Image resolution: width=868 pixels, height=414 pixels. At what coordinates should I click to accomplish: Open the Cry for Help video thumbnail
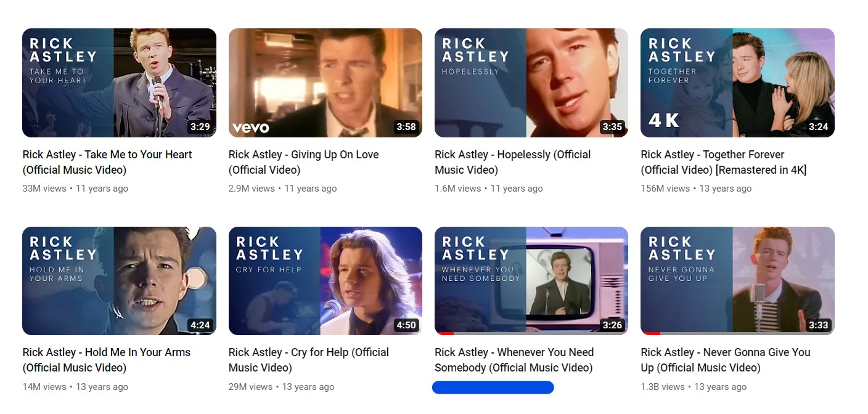point(325,281)
